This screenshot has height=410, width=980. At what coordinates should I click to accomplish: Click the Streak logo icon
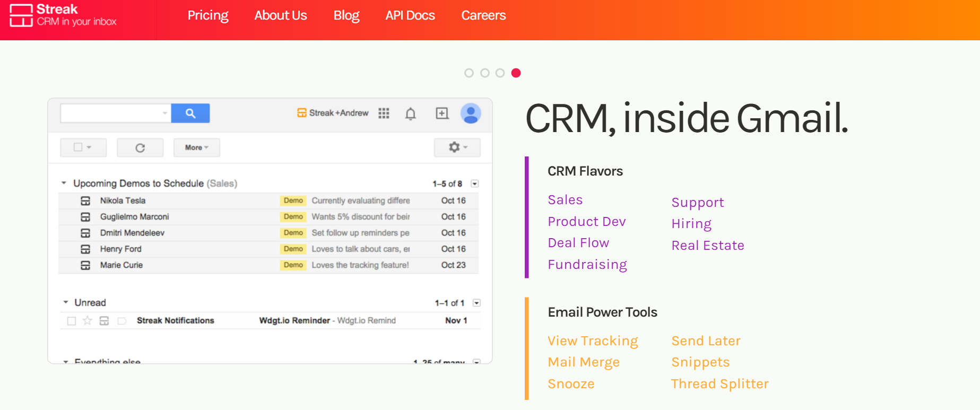tap(21, 15)
